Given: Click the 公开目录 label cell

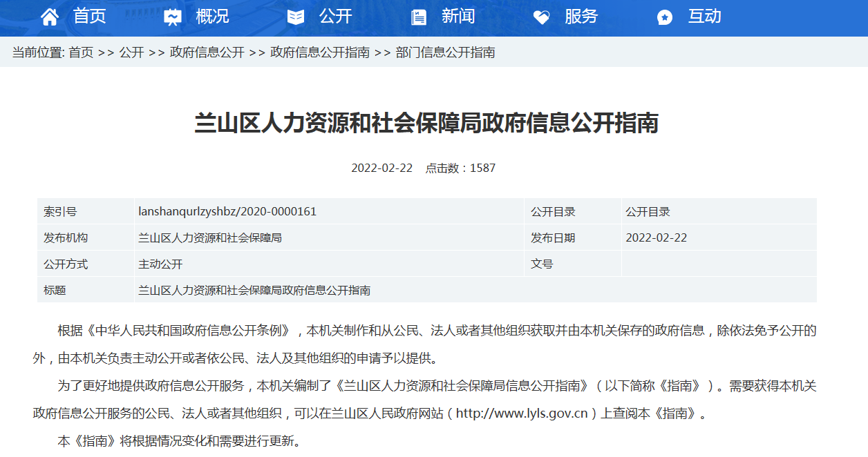Looking at the screenshot, I should coord(573,211).
